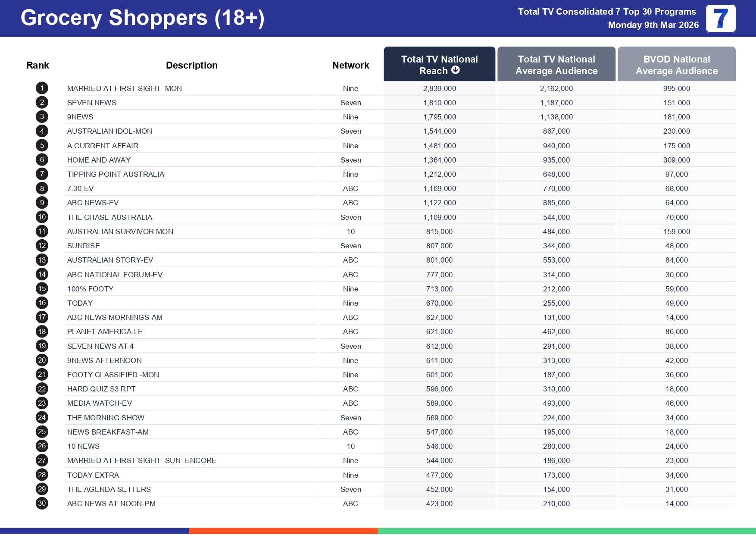Image resolution: width=756 pixels, height=535 pixels.
Task: Select the rank 10 circle badge
Action: (42, 217)
